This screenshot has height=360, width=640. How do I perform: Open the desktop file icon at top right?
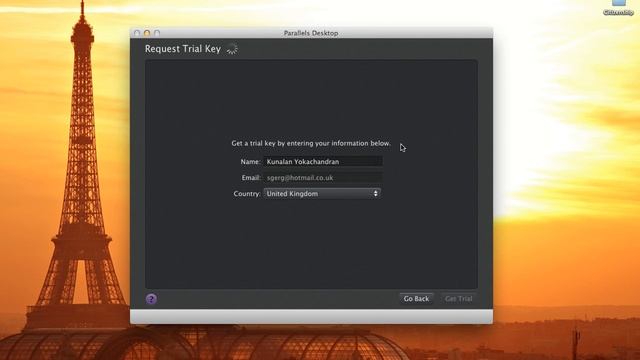[x=618, y=7]
